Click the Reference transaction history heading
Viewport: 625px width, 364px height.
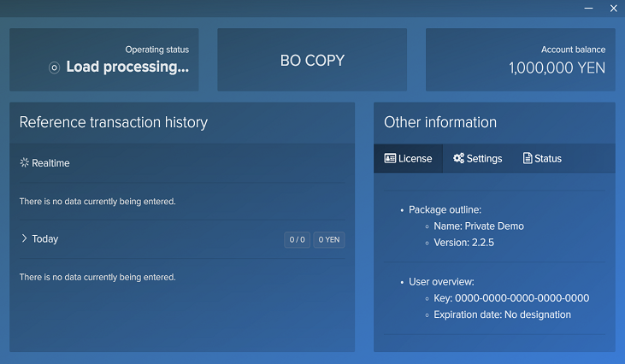click(114, 122)
